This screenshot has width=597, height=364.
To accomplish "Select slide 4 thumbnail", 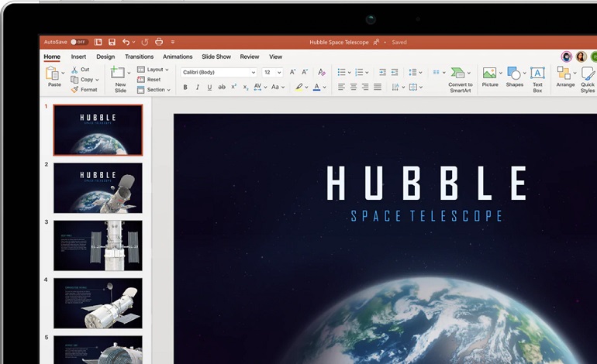I will (98, 303).
